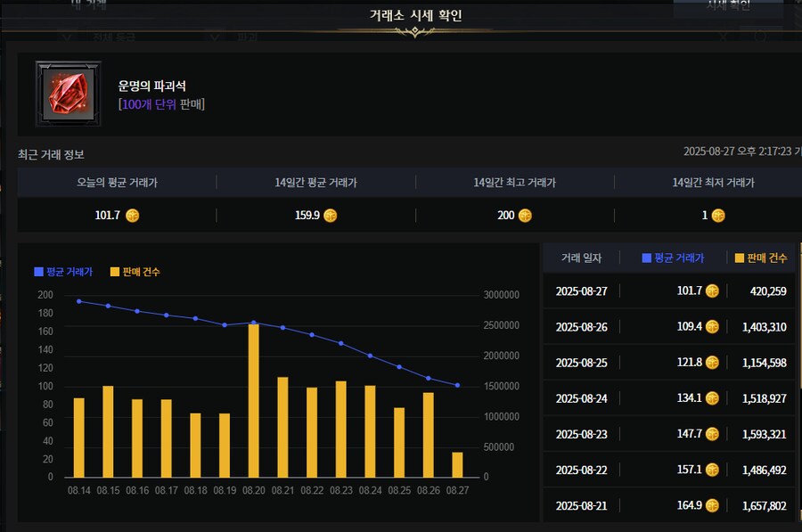Click the sales count 1,486,492
Viewport: 802px width, 532px height.
pyautogui.click(x=765, y=471)
